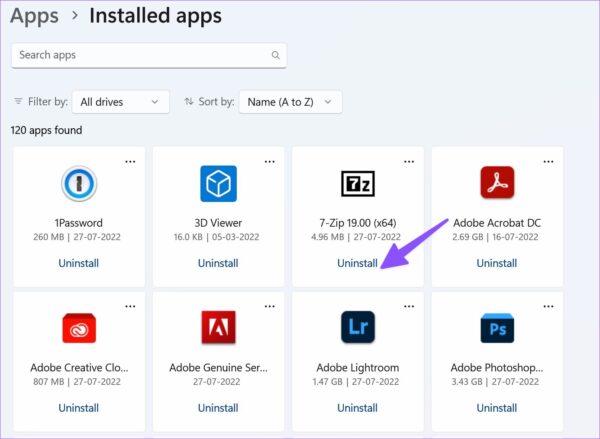The width and height of the screenshot is (600, 439).
Task: Uninstall 7-Zip 19.00 (x64)
Action: (357, 263)
